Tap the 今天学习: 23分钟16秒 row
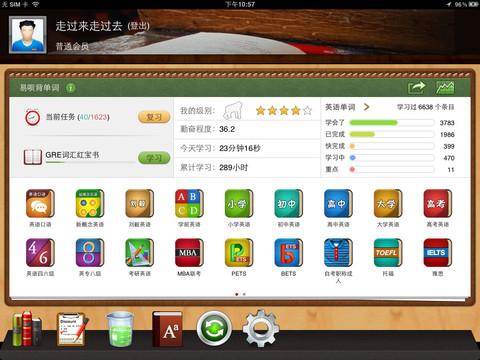480x360 pixels. (247, 148)
